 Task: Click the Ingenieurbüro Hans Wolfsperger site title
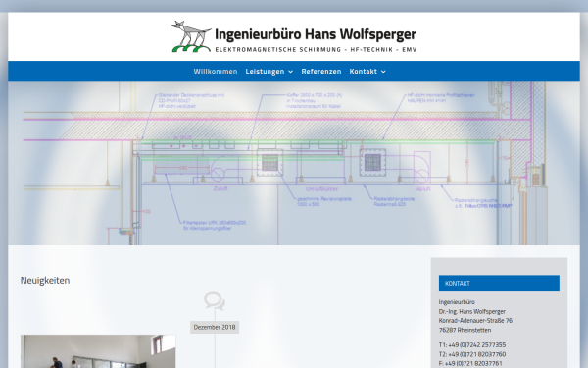pyautogui.click(x=316, y=34)
